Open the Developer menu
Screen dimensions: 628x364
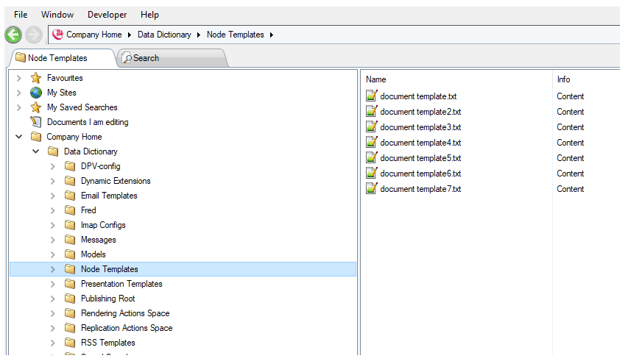107,15
